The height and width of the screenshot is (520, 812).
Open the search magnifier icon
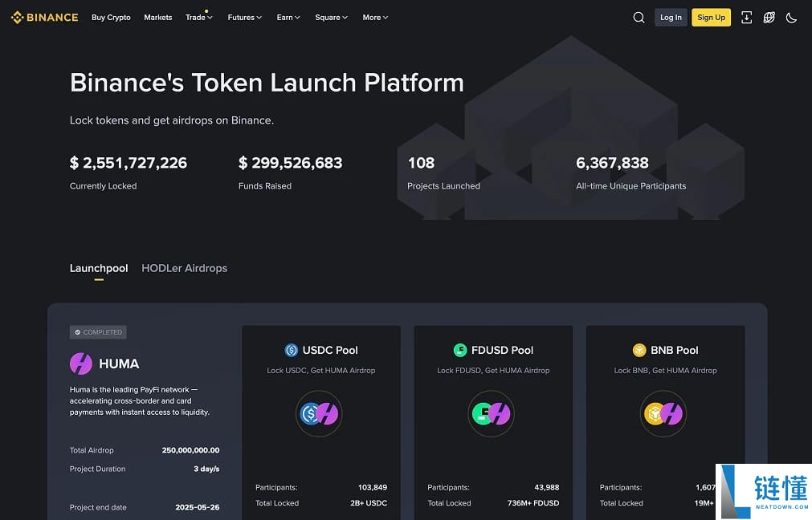639,18
